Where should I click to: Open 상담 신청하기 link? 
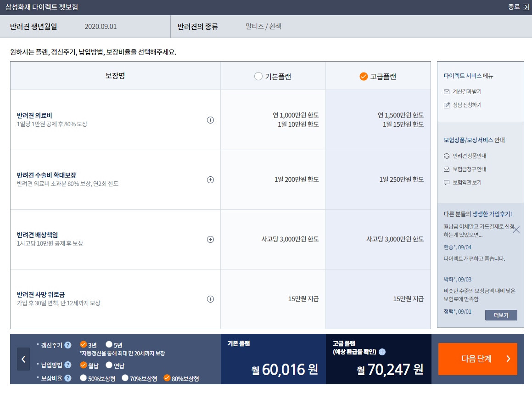pos(467,105)
